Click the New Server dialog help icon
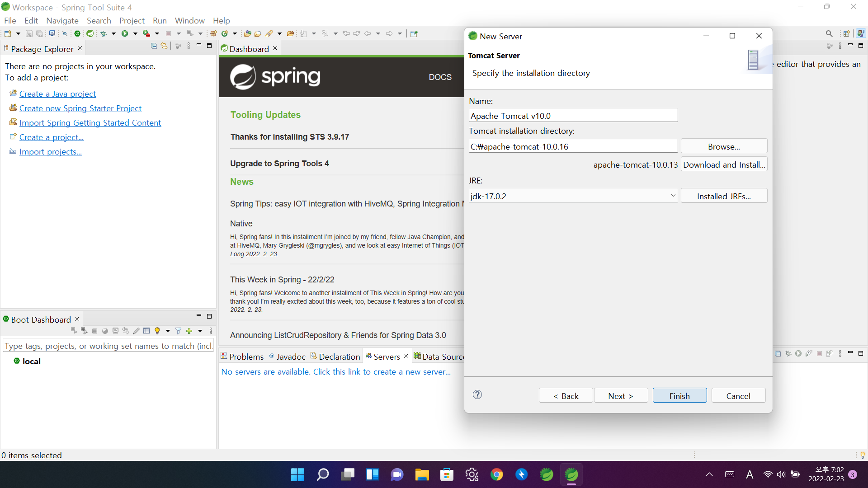Image resolution: width=868 pixels, height=488 pixels. point(477,394)
